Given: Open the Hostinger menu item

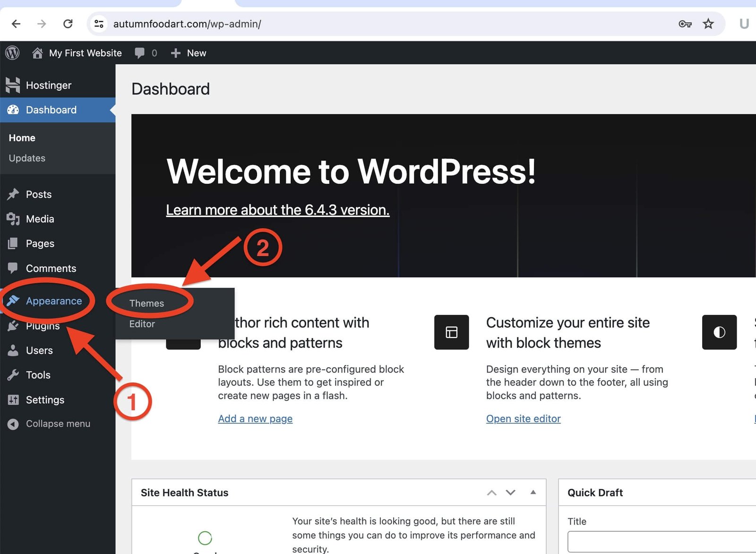Looking at the screenshot, I should (x=49, y=85).
